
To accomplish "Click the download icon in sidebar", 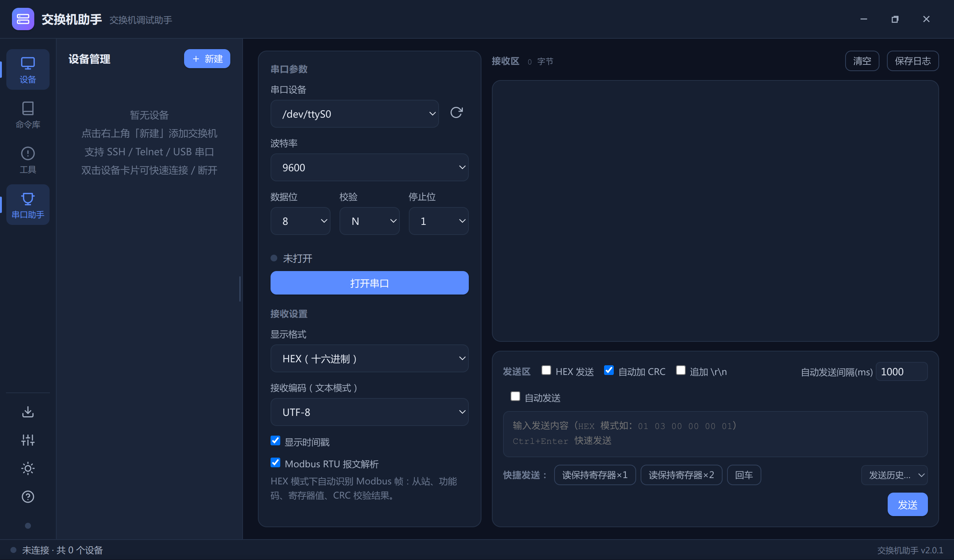I will [28, 412].
